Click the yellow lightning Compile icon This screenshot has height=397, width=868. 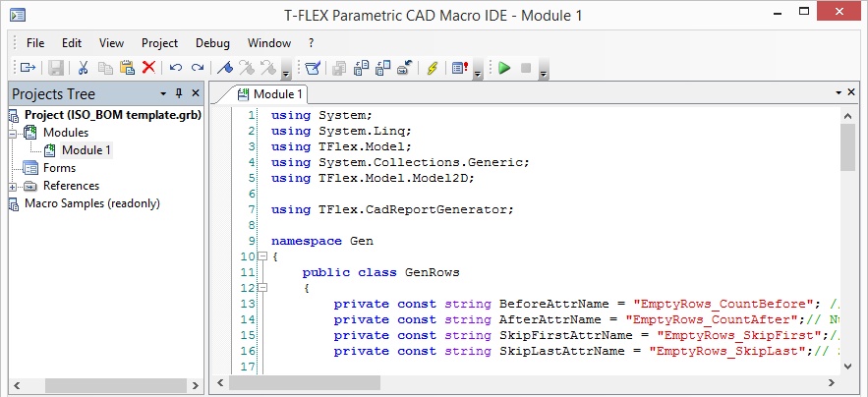tap(433, 68)
